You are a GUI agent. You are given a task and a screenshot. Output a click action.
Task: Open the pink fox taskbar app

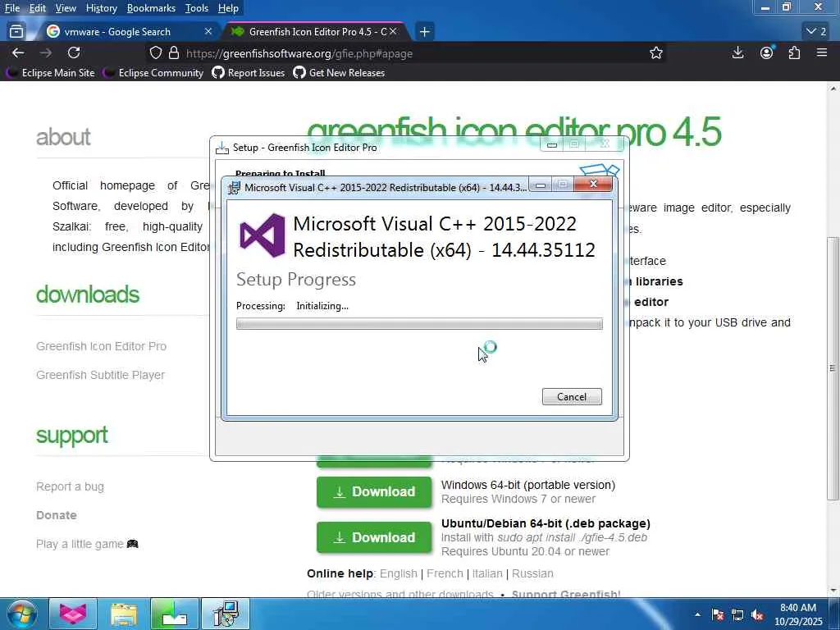click(73, 614)
